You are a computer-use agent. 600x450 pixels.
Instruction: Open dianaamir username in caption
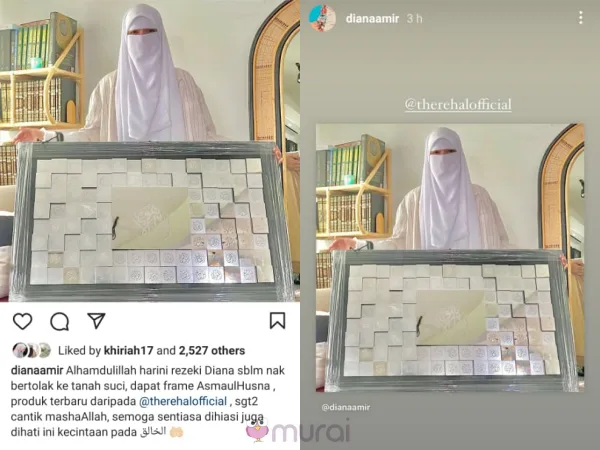[37, 370]
